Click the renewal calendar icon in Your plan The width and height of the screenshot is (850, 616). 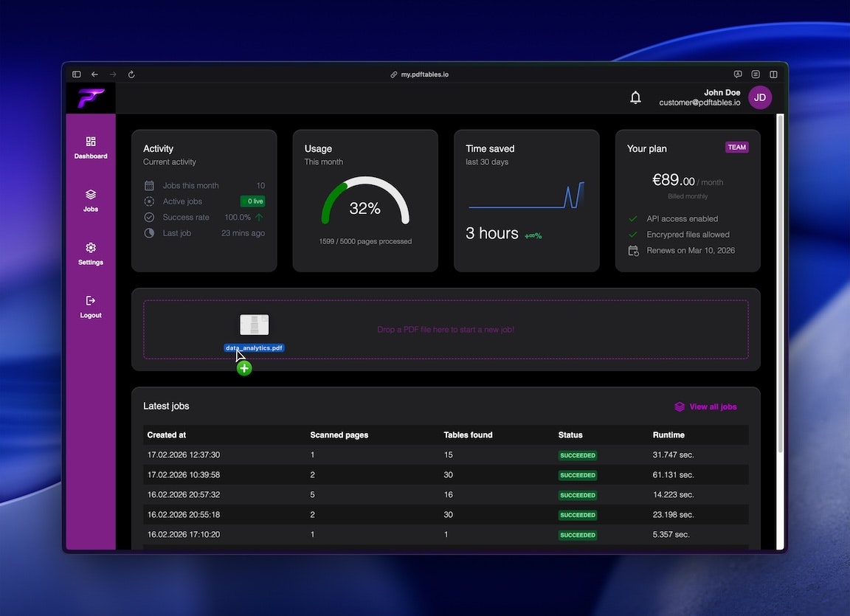(x=632, y=250)
